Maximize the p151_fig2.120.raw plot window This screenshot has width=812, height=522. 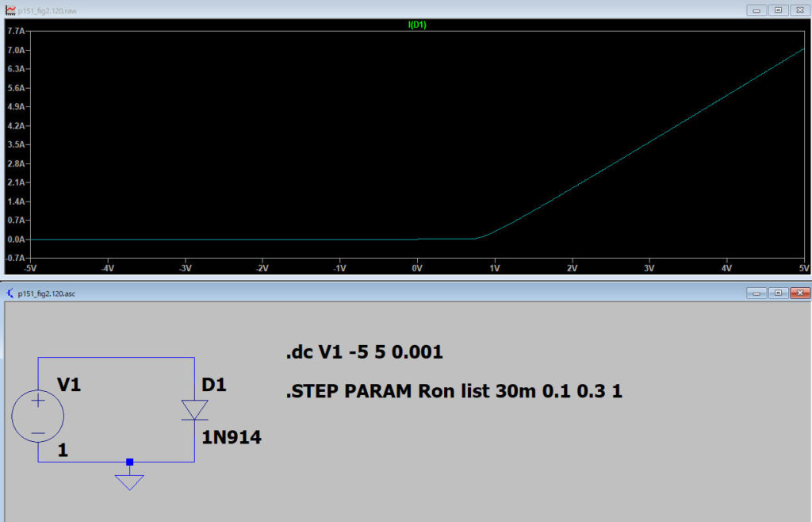pos(778,10)
